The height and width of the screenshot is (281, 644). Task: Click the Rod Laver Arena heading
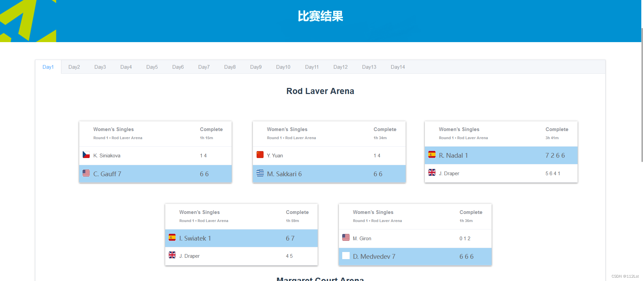(x=320, y=91)
